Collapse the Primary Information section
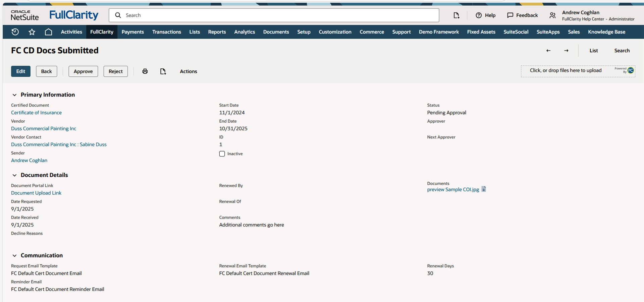 (x=14, y=95)
